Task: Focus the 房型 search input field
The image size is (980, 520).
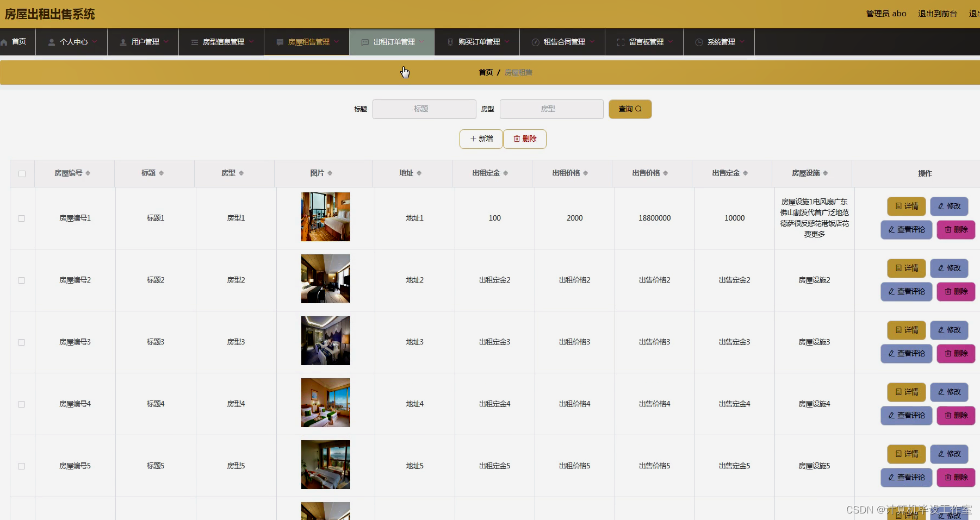Action: click(x=551, y=109)
